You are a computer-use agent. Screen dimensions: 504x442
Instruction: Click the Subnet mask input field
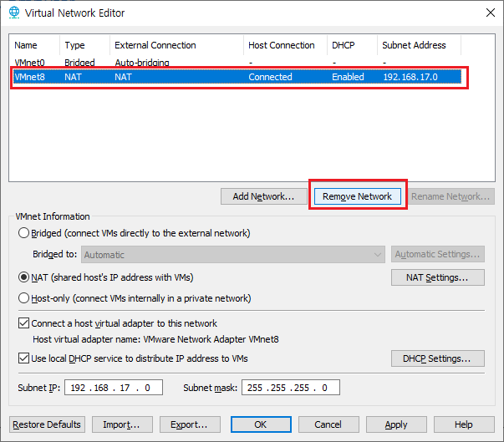pos(291,388)
